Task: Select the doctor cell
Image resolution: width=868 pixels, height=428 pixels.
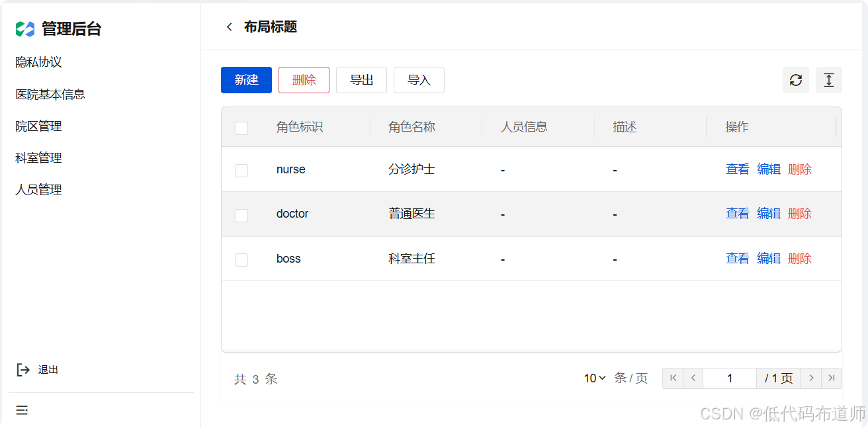Action: [x=292, y=214]
